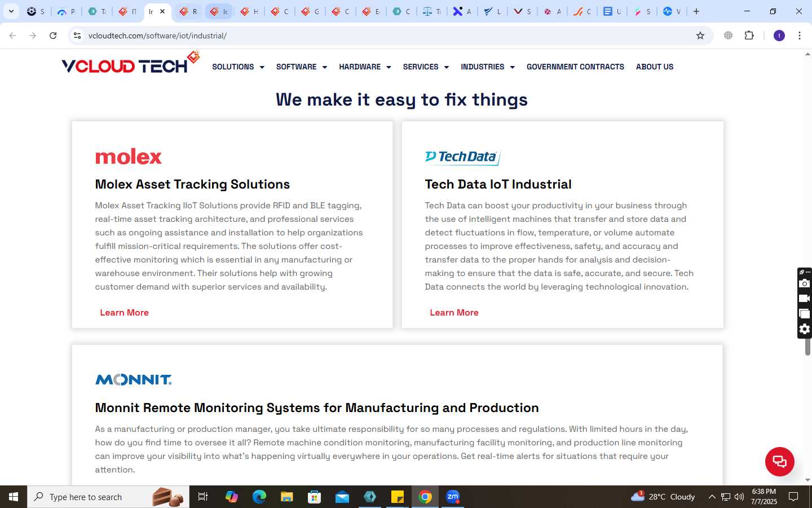Click the VCloud Tech logo
The image size is (812, 508).
(x=131, y=63)
